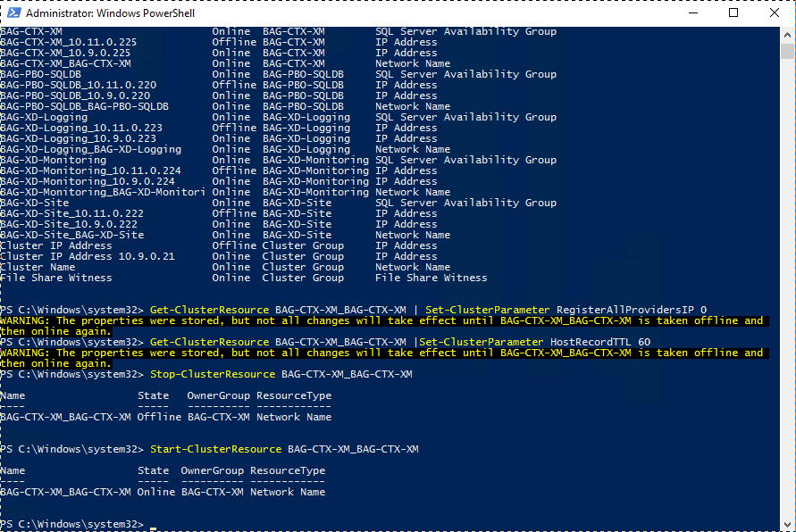Viewport: 796px width, 532px height.
Task: Maximize the PowerShell console window
Action: pyautogui.click(x=733, y=13)
